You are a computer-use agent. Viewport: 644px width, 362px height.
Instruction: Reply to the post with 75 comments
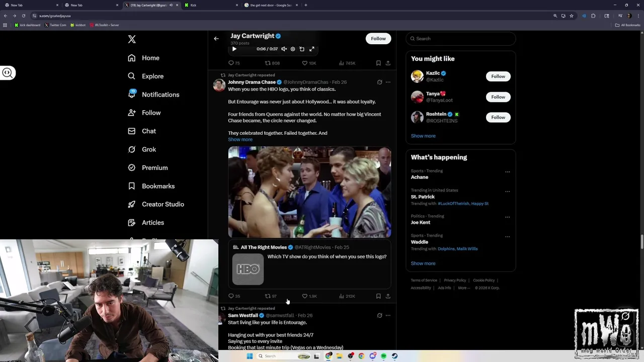pos(234,63)
